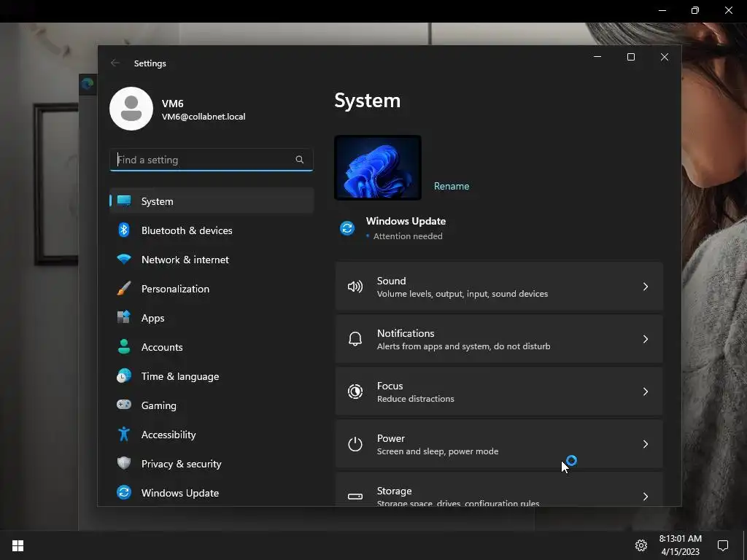Expand the Focus row chevron

tap(646, 392)
